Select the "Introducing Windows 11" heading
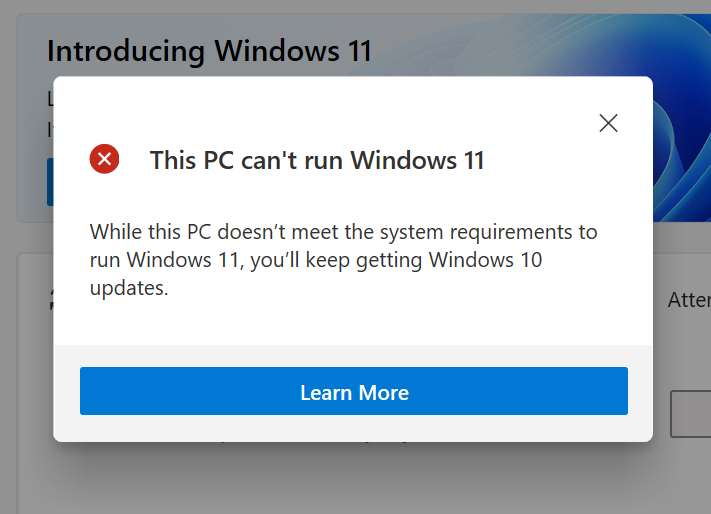Viewport: 711px width, 514px height. [x=209, y=51]
